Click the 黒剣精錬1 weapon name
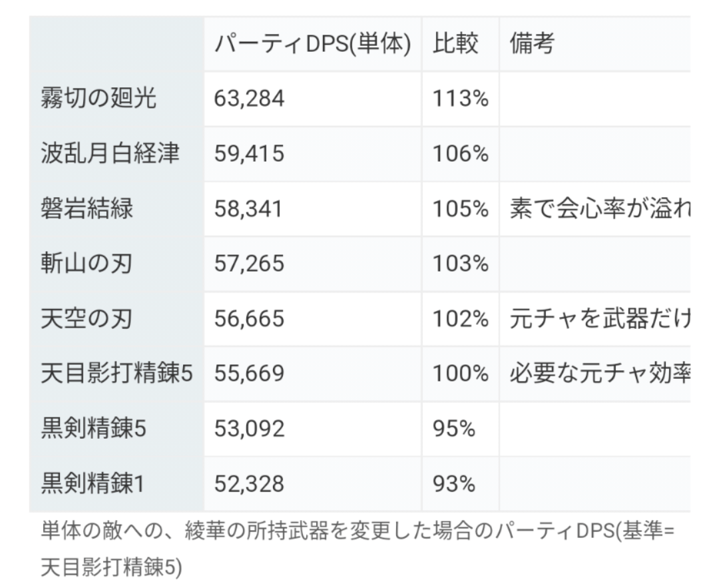Screen dimensions: 719x588 [93, 483]
